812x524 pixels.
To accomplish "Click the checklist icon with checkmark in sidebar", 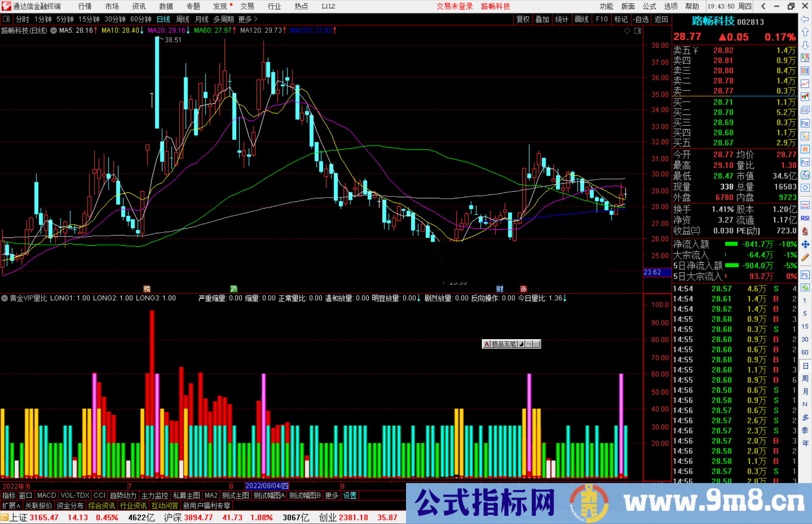I will pos(805,58).
